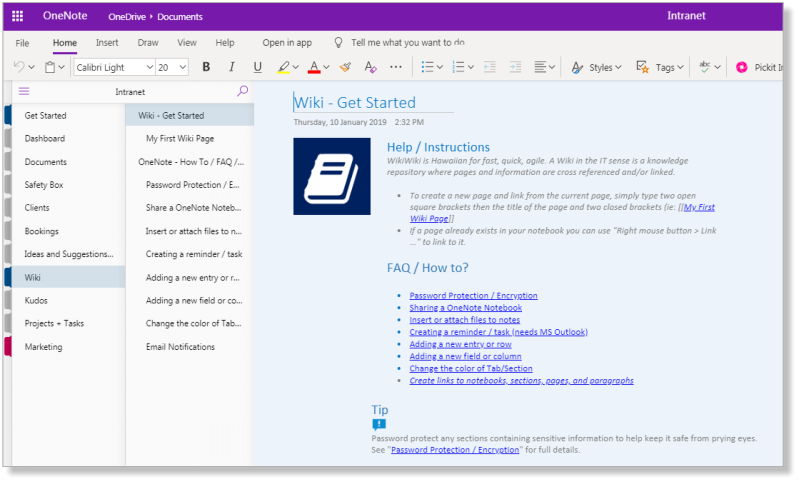Switch to the Home tab
This screenshot has height=483, width=800.
(x=65, y=43)
